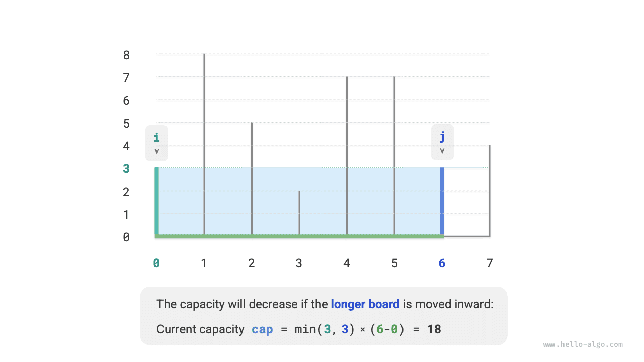Click the green base line of the container
644x362 pixels.
[x=299, y=236]
